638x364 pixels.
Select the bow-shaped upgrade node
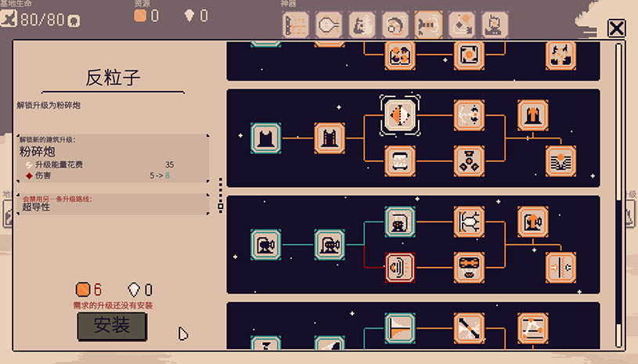469,115
